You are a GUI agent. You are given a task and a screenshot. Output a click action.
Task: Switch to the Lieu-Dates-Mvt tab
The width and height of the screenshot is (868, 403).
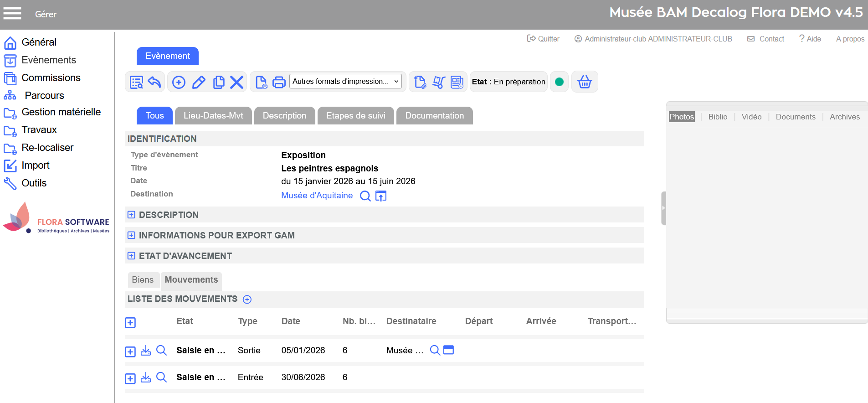[x=213, y=116]
